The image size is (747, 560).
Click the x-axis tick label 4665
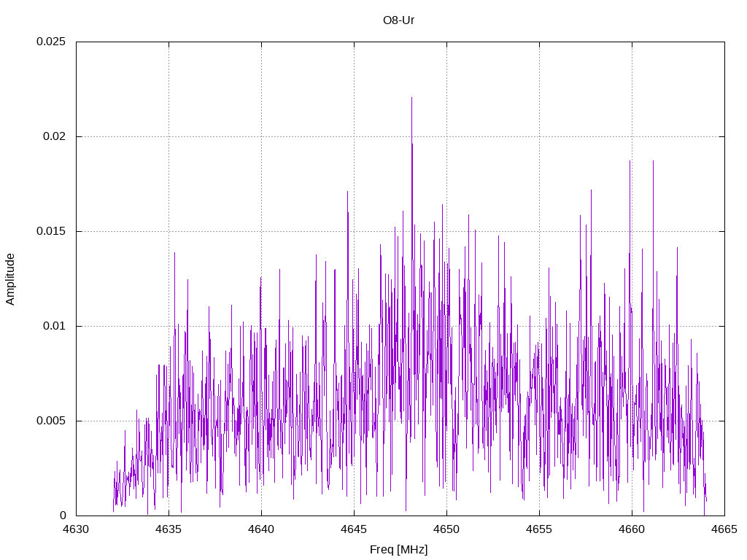(x=724, y=529)
